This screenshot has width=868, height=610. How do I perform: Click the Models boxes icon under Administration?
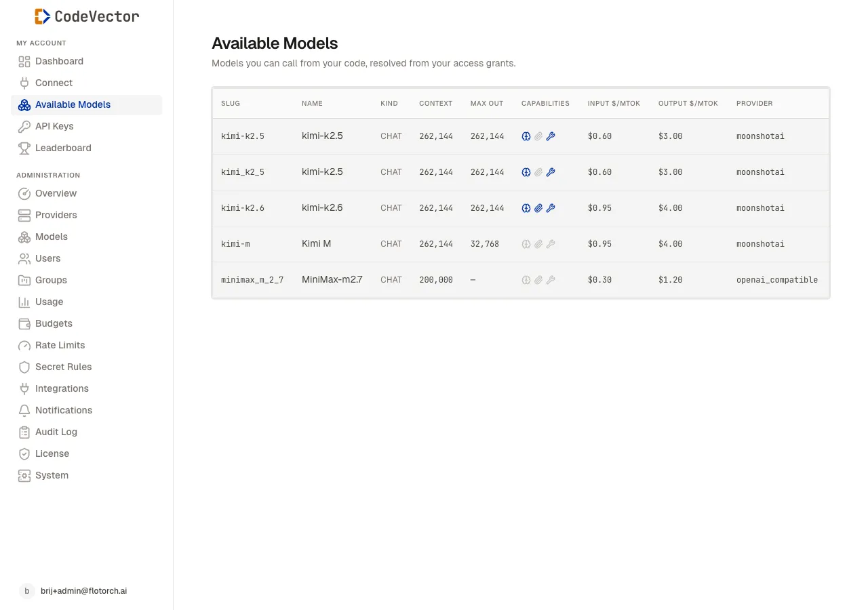24,237
